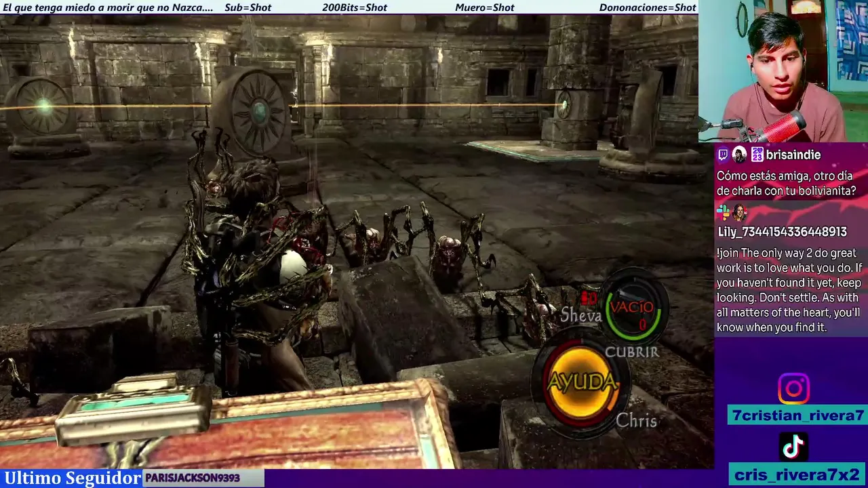Click the Lily_7344154336448913 username
868x488 pixels.
point(782,232)
